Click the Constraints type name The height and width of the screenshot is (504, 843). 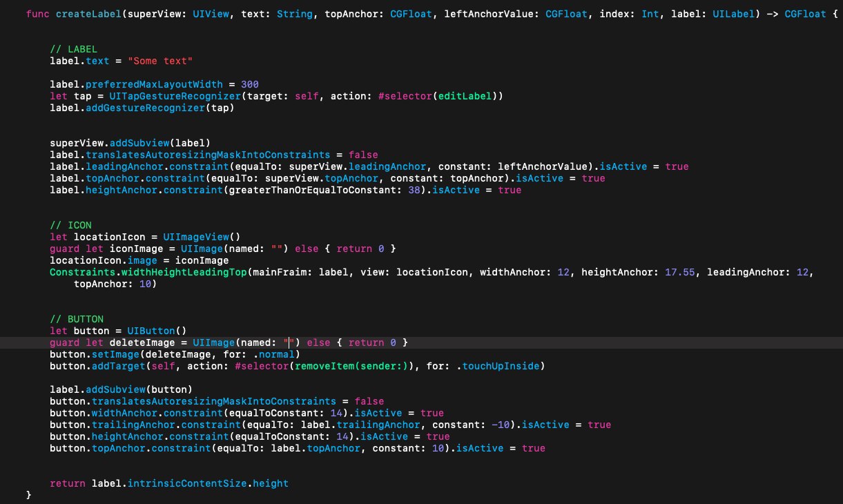82,272
